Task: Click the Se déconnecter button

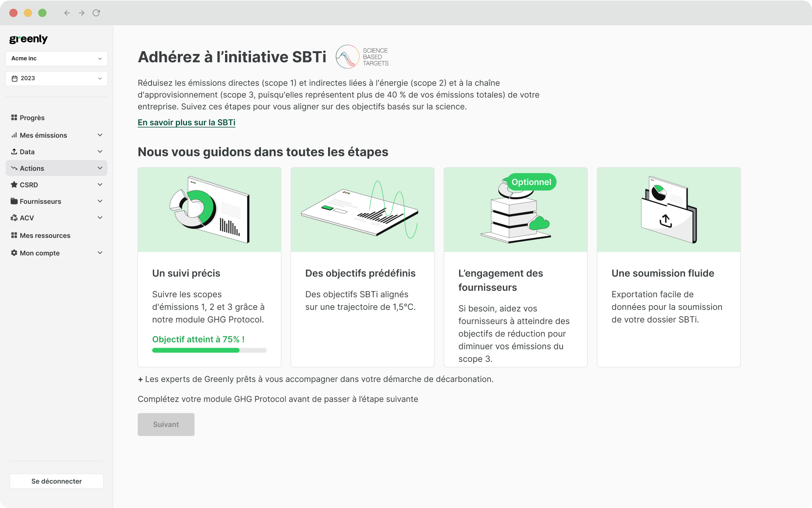Action: 57,481
